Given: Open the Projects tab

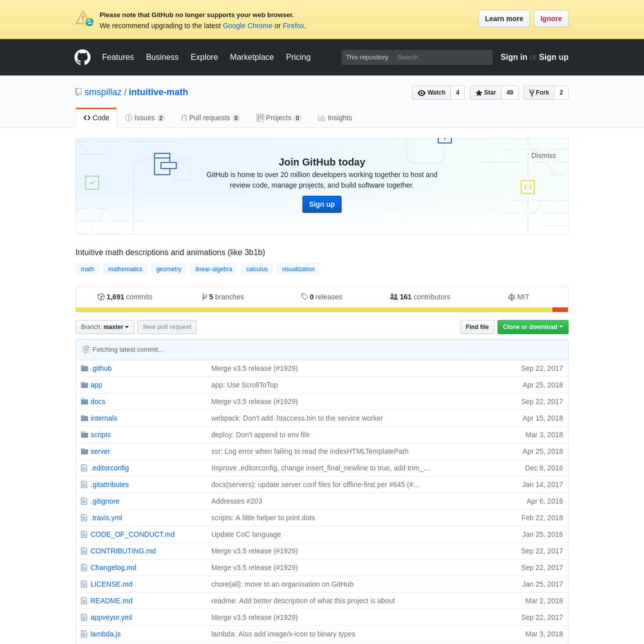Looking at the screenshot, I should point(278,118).
